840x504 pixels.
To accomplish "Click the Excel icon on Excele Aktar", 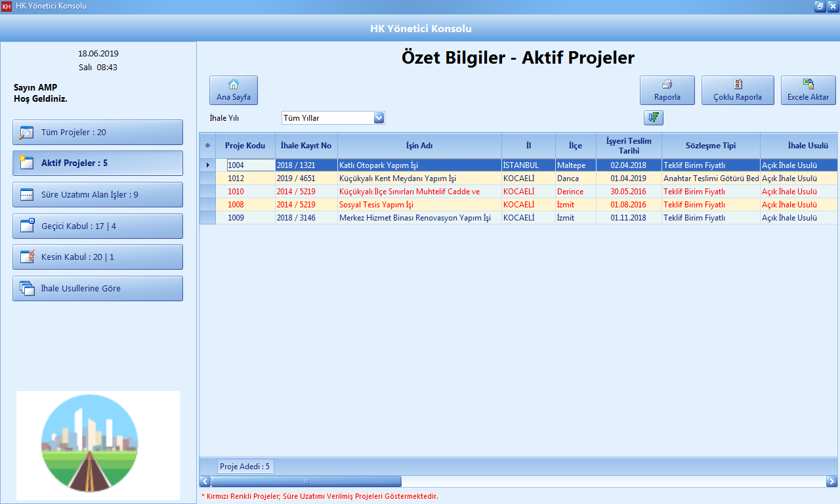I will click(x=808, y=85).
